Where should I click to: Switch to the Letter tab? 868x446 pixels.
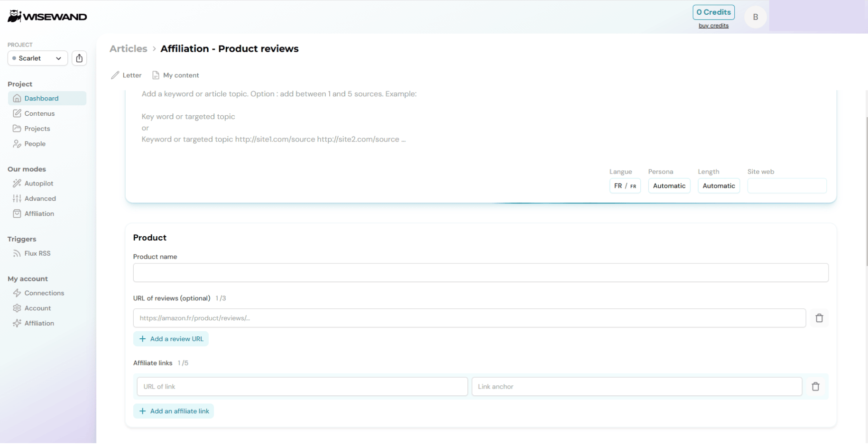126,75
